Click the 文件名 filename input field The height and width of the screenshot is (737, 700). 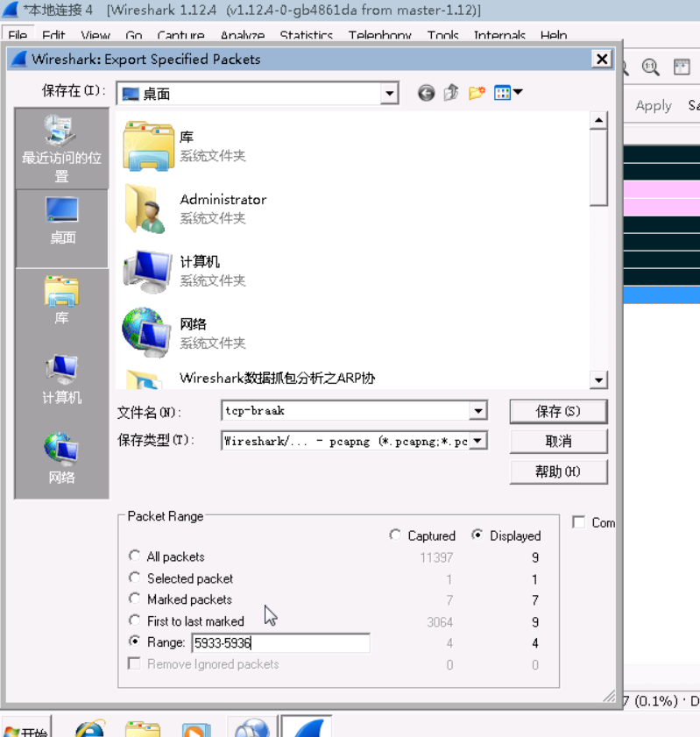(x=345, y=411)
